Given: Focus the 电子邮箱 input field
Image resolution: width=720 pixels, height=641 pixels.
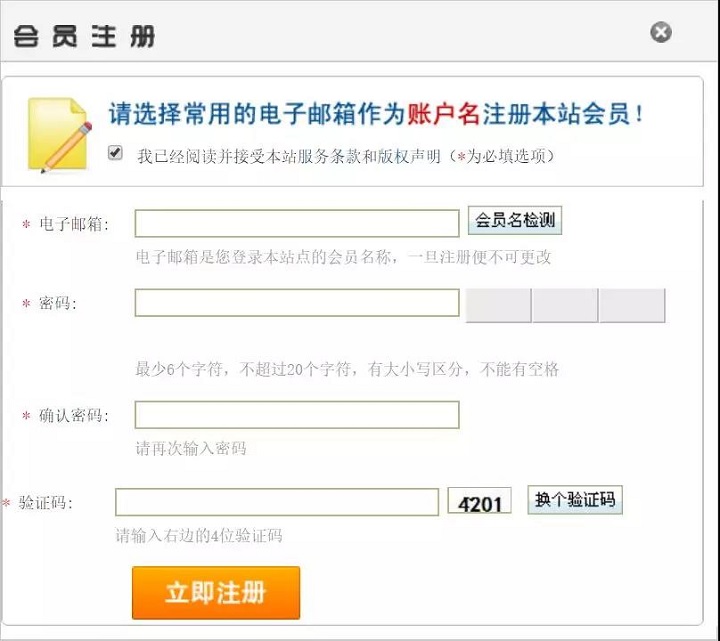Looking at the screenshot, I should 297,224.
